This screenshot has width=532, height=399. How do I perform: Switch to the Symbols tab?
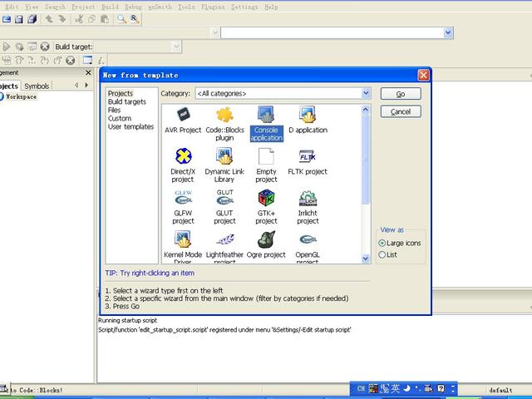coord(37,86)
